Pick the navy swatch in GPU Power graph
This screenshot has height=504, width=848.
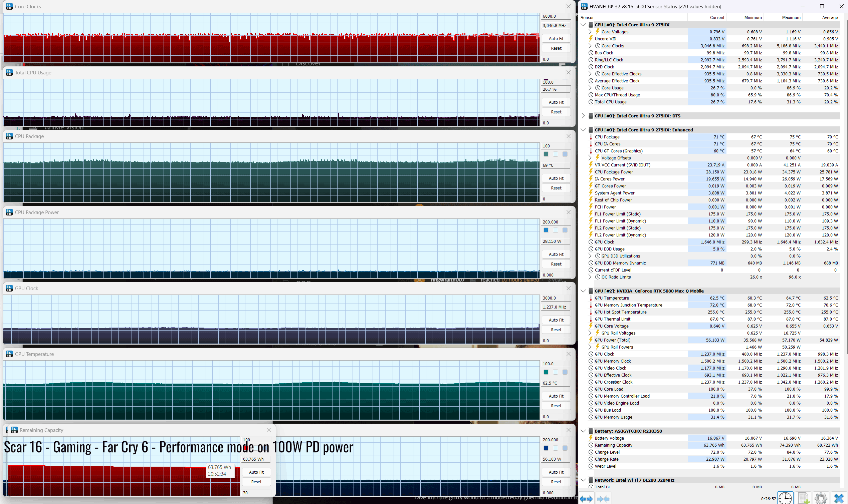click(x=546, y=448)
